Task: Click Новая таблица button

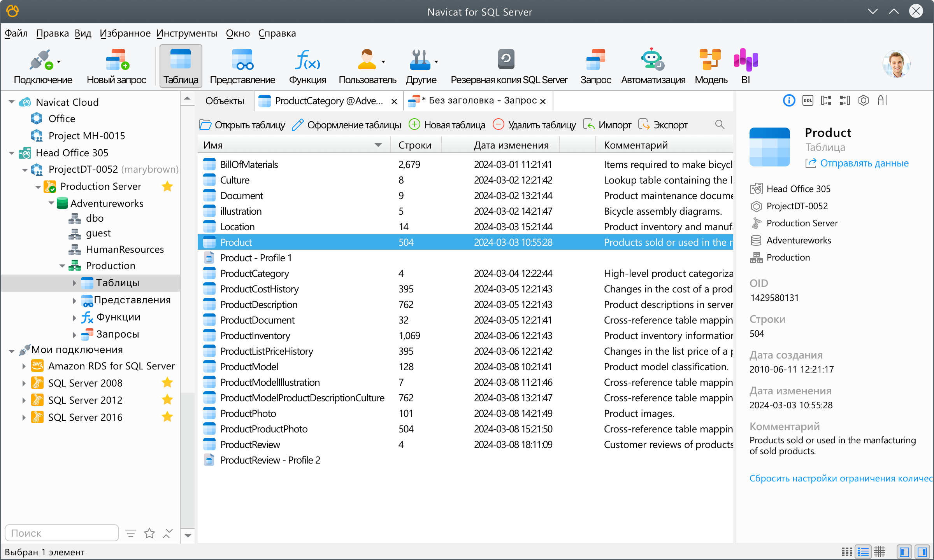Action: pyautogui.click(x=447, y=124)
